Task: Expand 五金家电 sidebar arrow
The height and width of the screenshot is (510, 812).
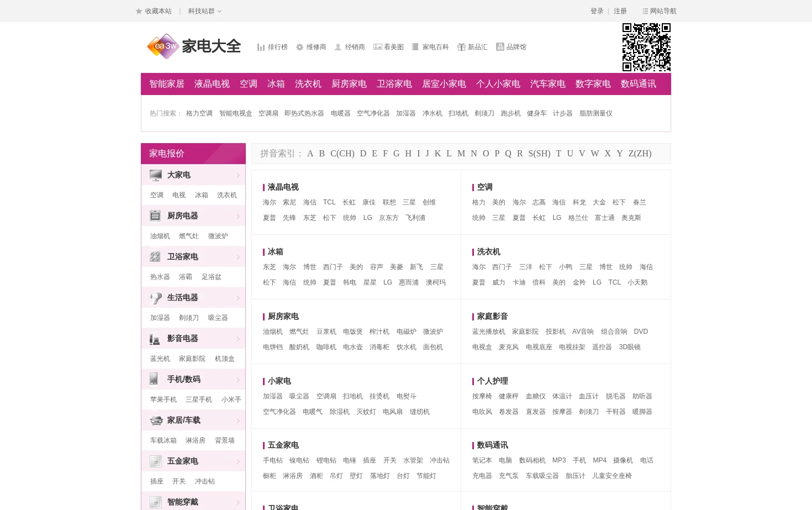Action: pyautogui.click(x=238, y=462)
